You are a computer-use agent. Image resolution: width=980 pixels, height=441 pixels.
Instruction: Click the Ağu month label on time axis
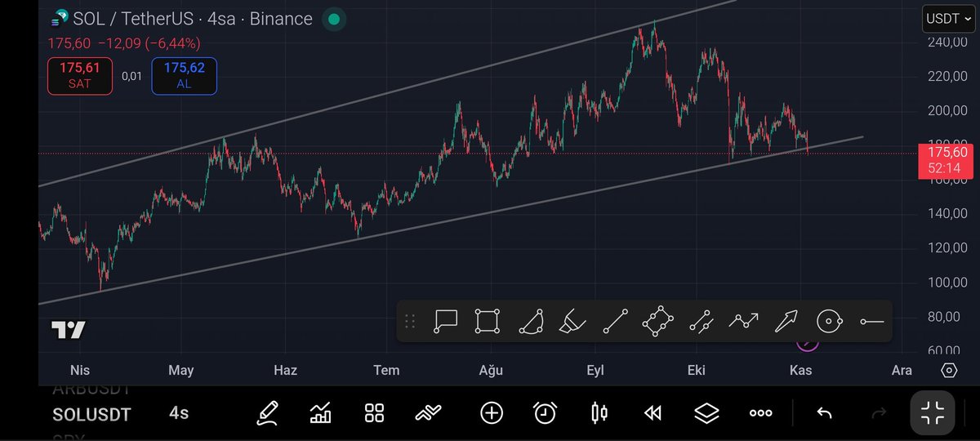click(x=491, y=370)
